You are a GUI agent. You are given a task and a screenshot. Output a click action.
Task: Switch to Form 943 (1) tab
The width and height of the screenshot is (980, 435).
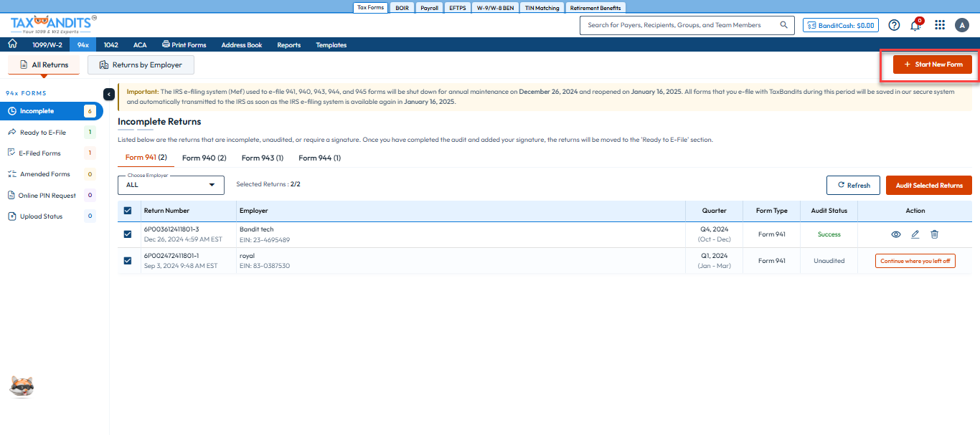coord(263,158)
